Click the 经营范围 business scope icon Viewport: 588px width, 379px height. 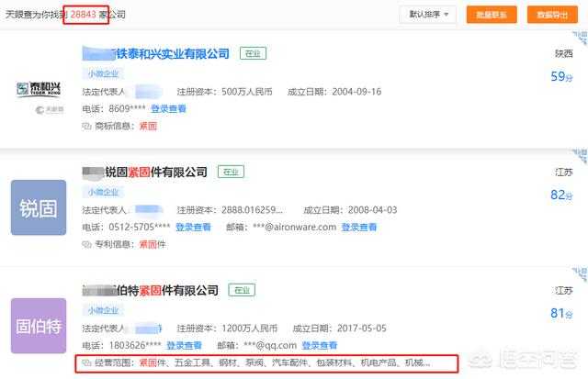(88, 362)
